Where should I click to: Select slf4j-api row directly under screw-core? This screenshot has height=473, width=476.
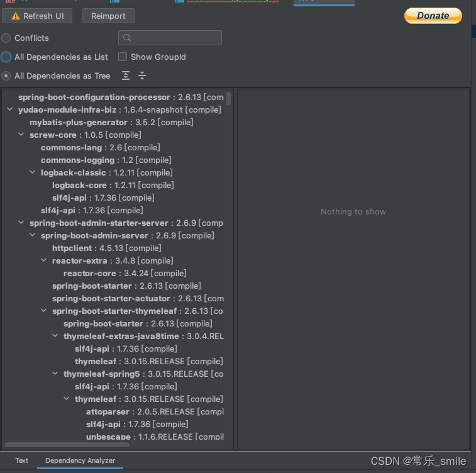pyautogui.click(x=92, y=210)
